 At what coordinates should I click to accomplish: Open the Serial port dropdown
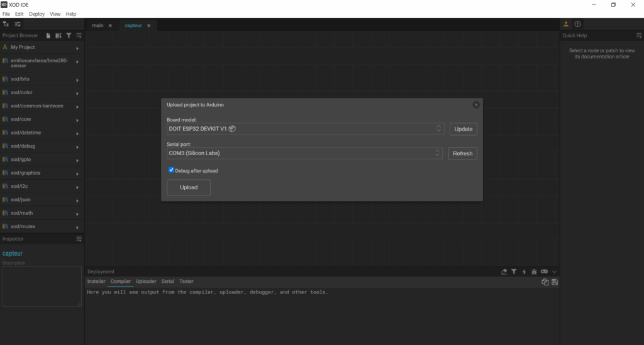pyautogui.click(x=304, y=153)
